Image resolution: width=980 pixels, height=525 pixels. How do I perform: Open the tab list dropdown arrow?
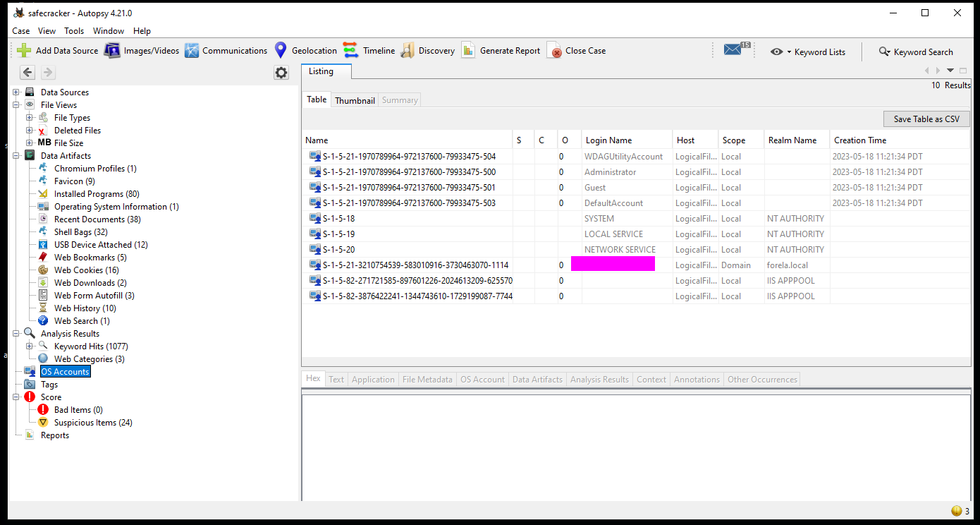(950, 71)
